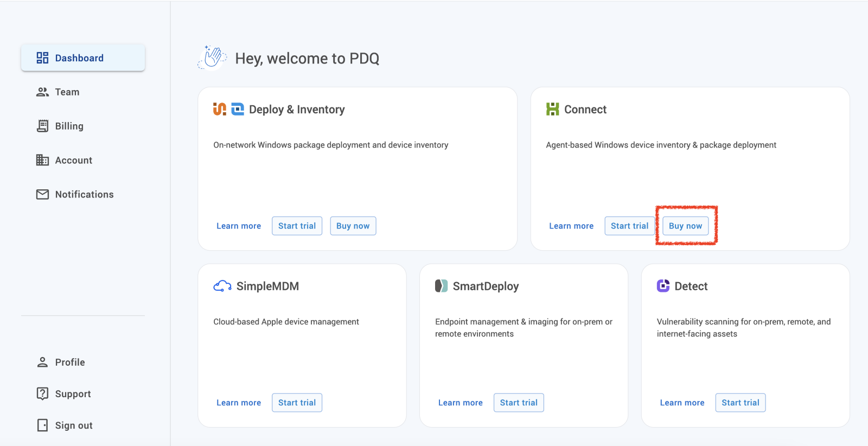Click Buy now for Deploy & Inventory
This screenshot has width=868, height=446.
tap(353, 226)
